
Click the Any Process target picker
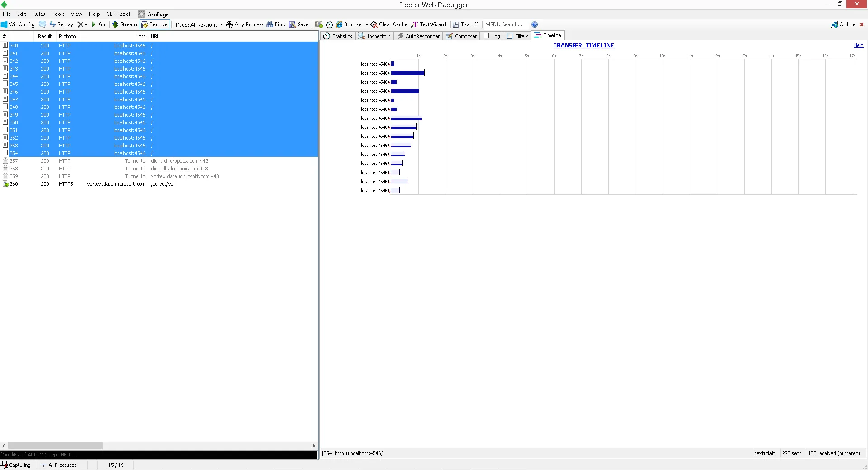pos(245,24)
